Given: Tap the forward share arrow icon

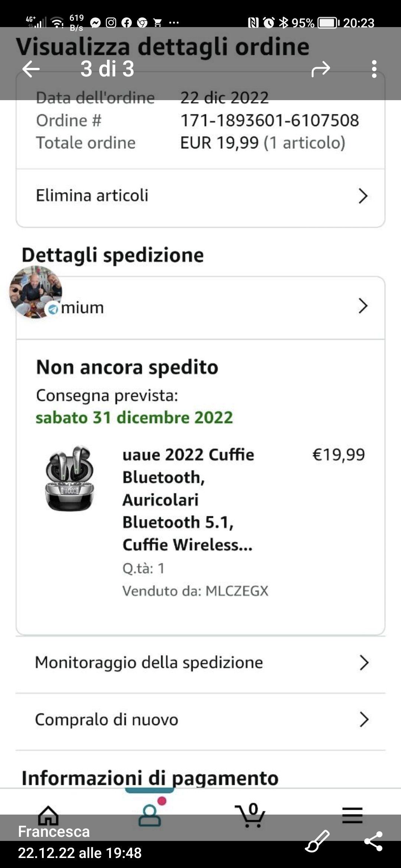Looking at the screenshot, I should (x=320, y=69).
